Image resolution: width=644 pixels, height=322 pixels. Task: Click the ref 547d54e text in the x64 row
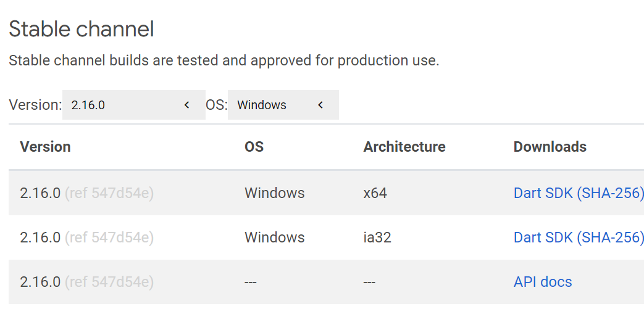109,193
